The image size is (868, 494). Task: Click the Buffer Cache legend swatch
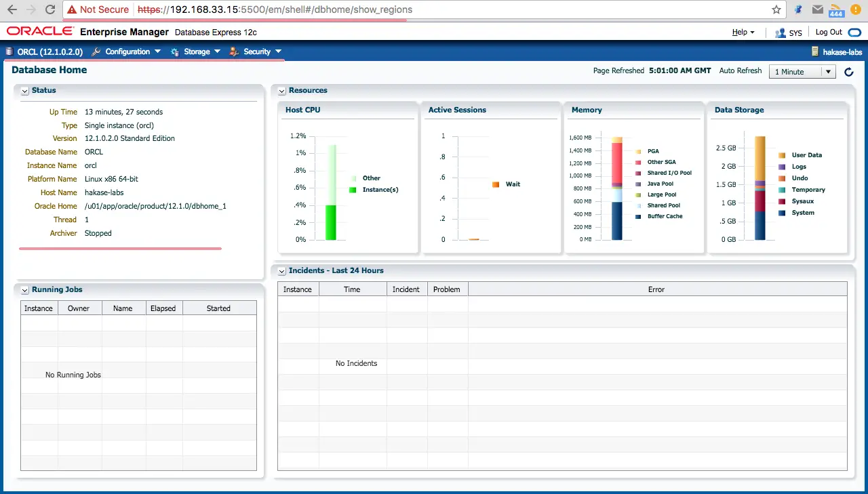(x=638, y=216)
